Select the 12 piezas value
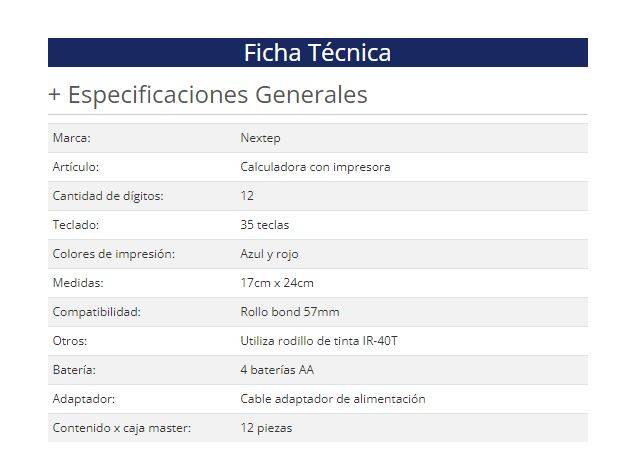 266,428
